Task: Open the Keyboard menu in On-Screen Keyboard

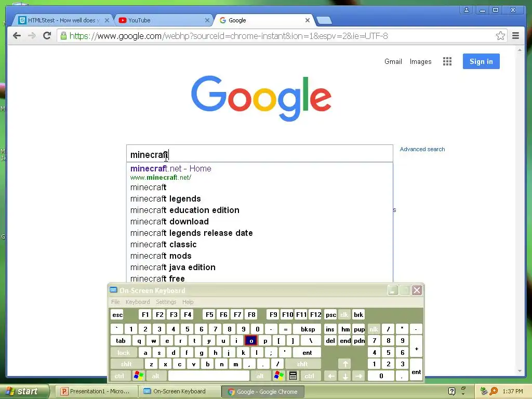Action: [x=138, y=302]
